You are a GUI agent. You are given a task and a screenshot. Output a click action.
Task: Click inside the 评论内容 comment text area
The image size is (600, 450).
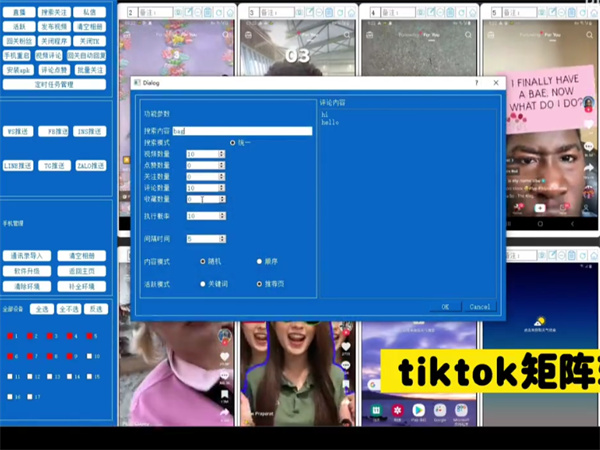pos(408,203)
